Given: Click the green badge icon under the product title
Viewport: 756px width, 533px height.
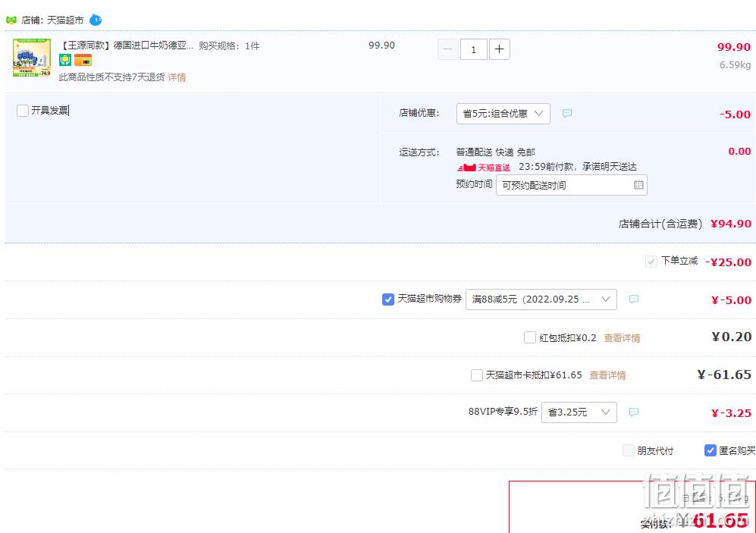Looking at the screenshot, I should (x=65, y=60).
